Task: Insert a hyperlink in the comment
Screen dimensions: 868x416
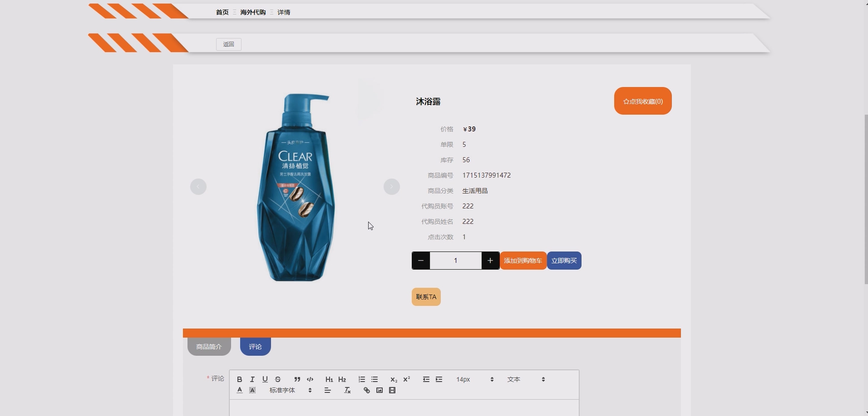Action: pos(367,390)
